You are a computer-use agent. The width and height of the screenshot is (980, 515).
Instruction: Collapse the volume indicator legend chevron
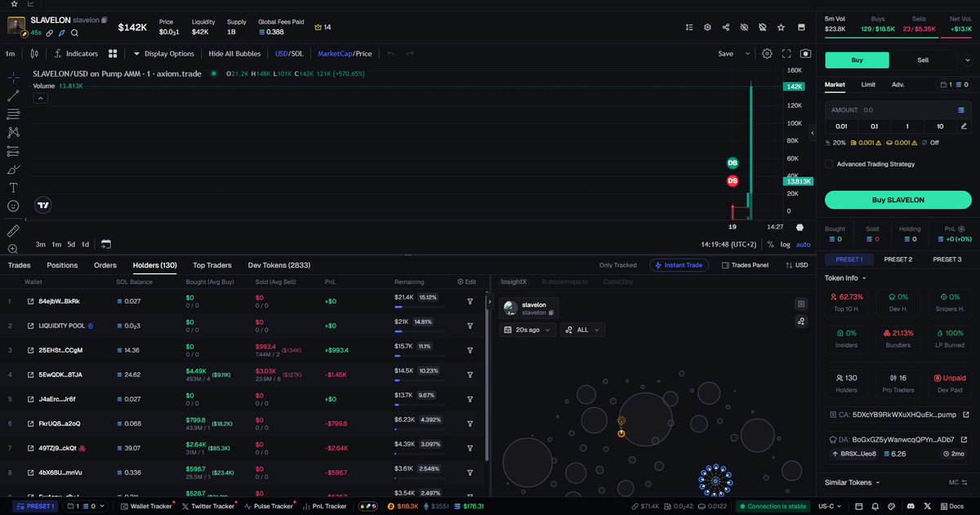coord(39,98)
